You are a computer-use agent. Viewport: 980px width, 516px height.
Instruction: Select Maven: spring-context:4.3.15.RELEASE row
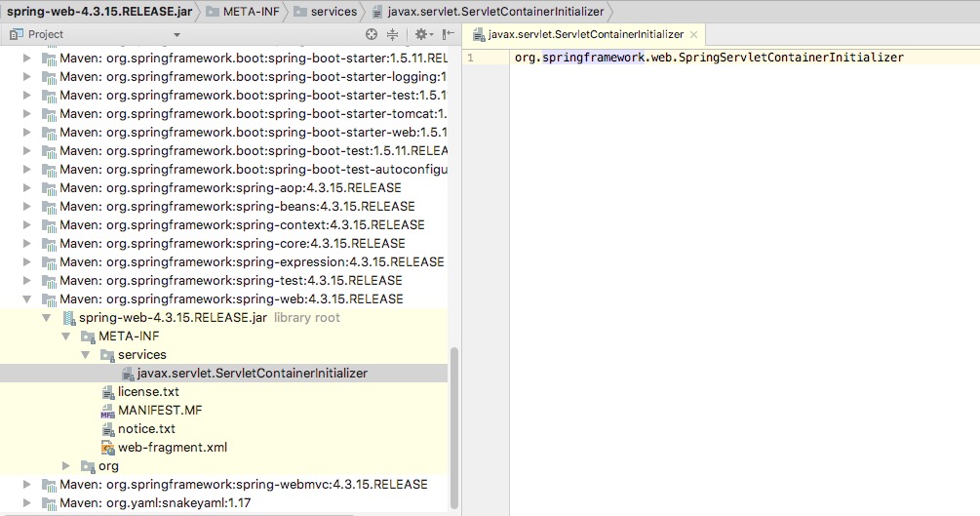tap(223, 224)
